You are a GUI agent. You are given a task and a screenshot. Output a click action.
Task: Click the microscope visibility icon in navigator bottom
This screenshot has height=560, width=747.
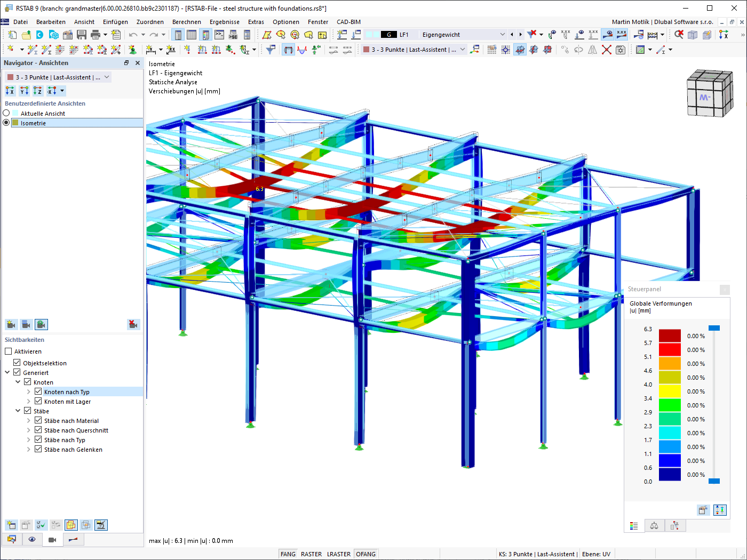point(101,525)
